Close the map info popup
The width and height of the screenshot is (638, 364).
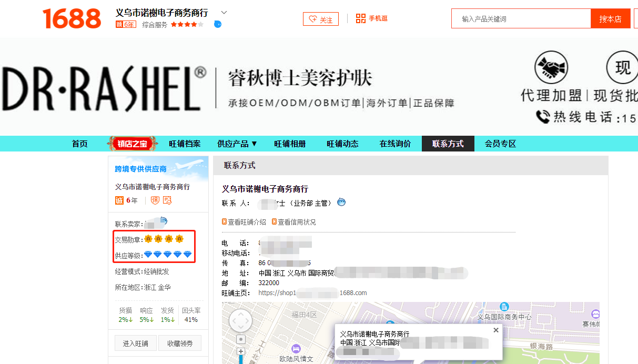(x=495, y=330)
